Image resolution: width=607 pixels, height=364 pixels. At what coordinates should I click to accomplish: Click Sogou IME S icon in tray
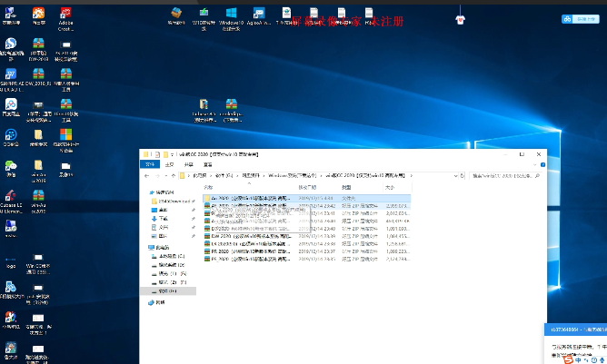tap(568, 359)
